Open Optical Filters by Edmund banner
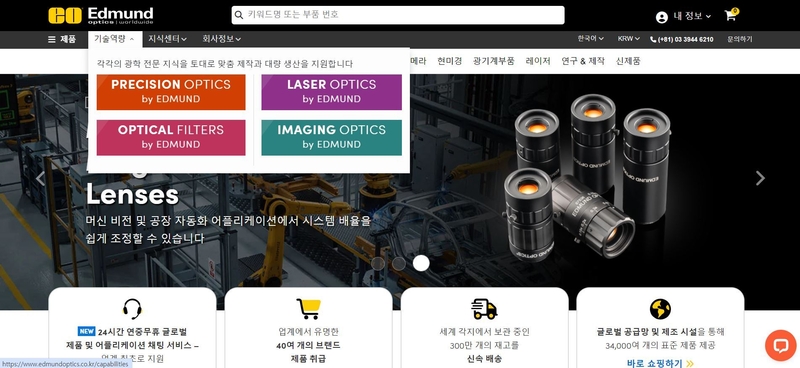800x368 pixels. point(171,137)
